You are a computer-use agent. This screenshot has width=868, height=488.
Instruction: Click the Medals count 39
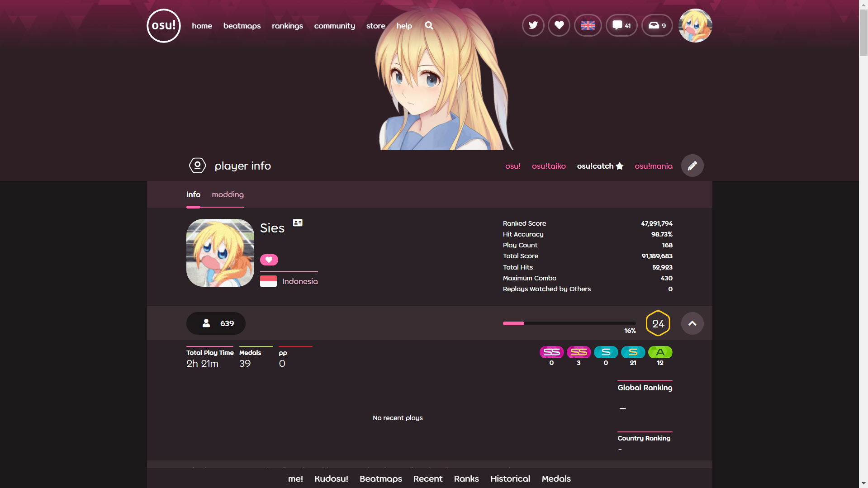[245, 364]
